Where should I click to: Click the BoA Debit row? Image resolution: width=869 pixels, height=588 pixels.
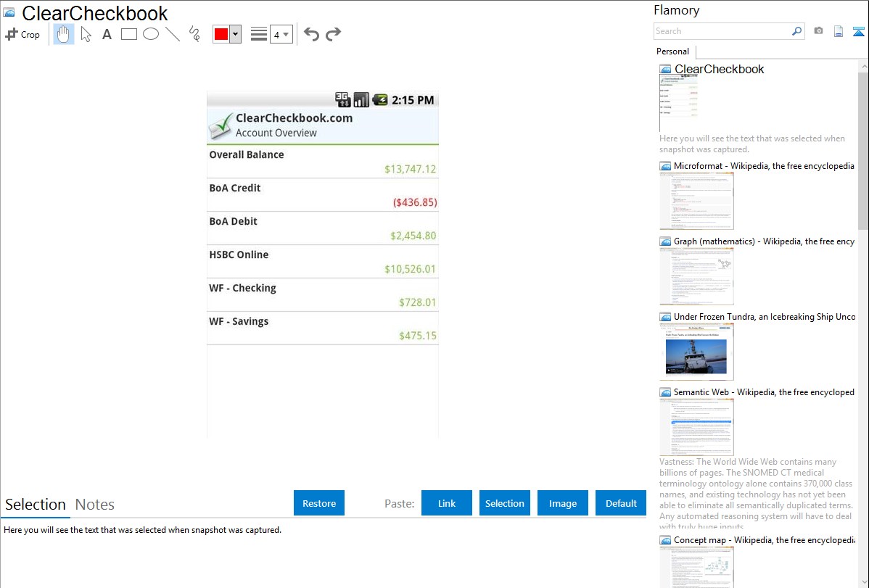(x=323, y=228)
